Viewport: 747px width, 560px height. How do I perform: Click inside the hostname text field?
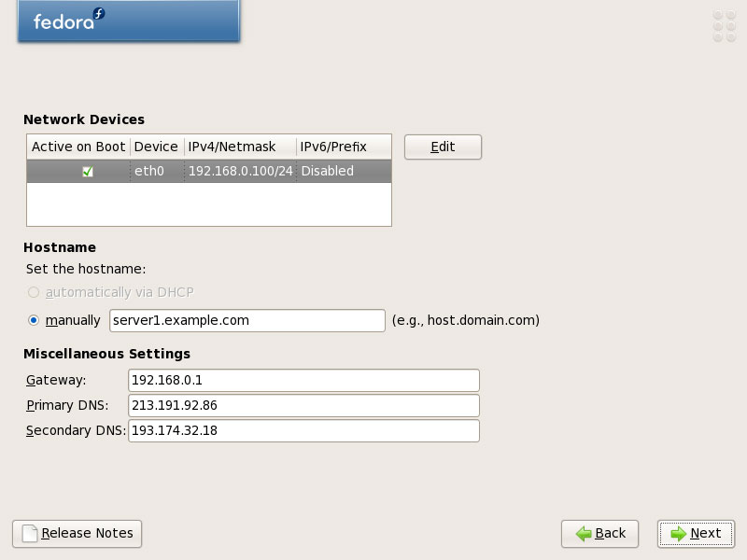click(247, 320)
